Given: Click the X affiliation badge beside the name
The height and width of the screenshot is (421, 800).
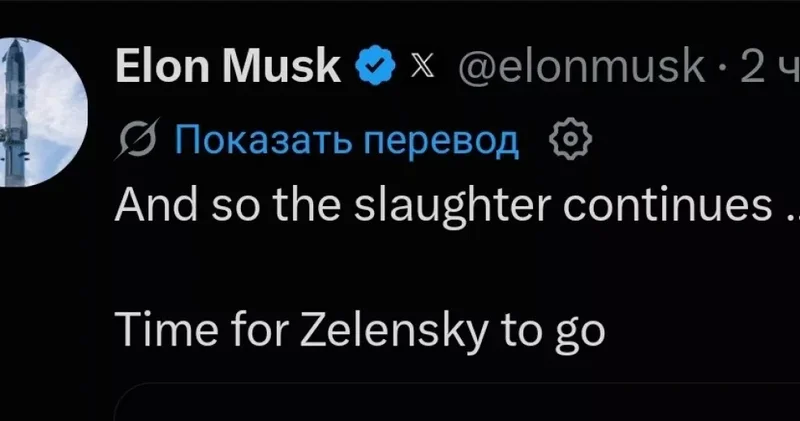Looking at the screenshot, I should pos(422,66).
